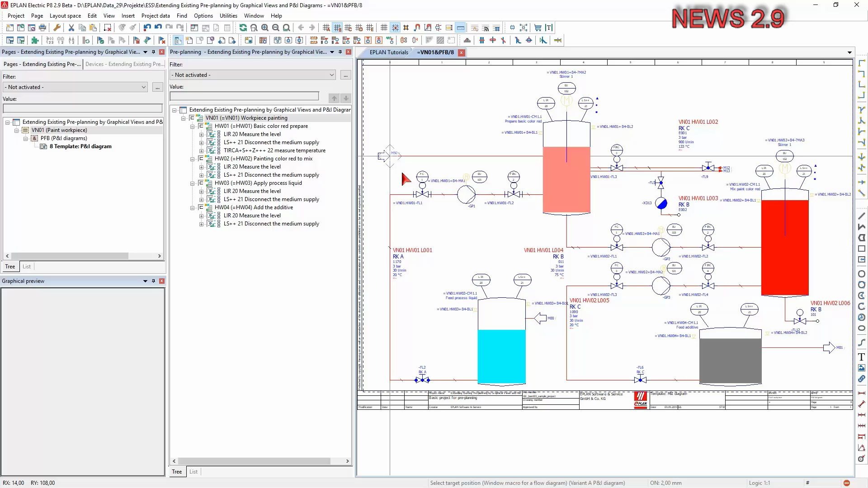Switch to Devices tab in left panel

pos(124,64)
